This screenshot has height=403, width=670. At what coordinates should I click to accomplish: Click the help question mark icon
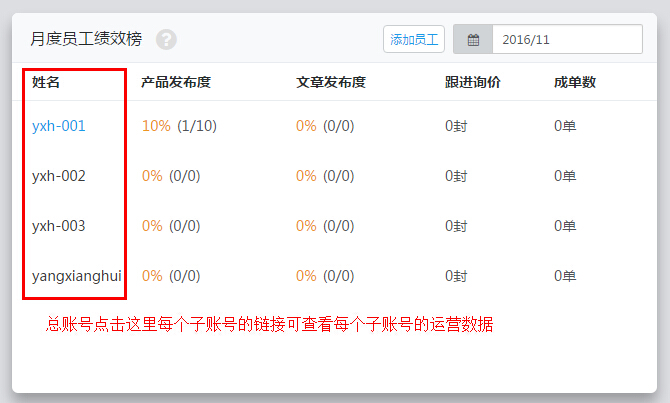[x=166, y=40]
